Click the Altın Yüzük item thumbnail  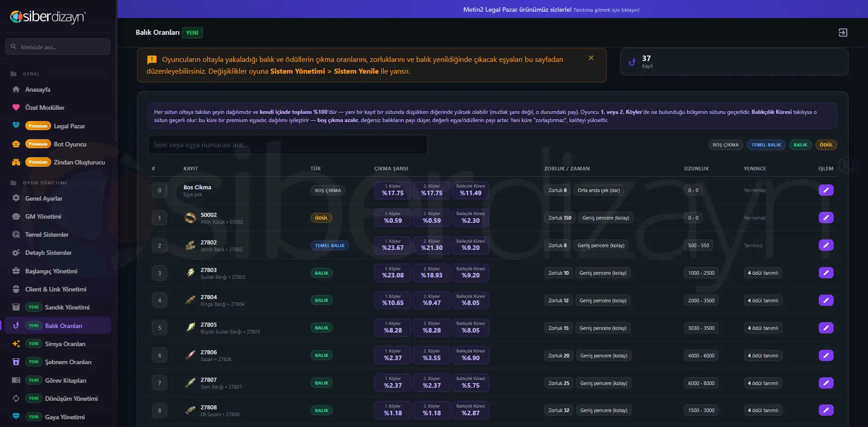tap(190, 218)
